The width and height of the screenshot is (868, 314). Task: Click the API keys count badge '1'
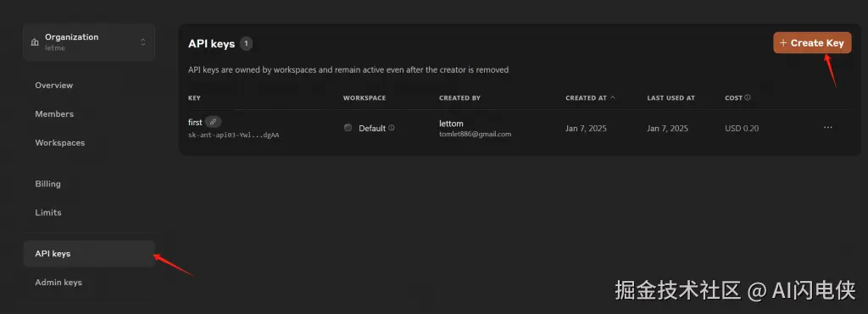pyautogui.click(x=247, y=44)
